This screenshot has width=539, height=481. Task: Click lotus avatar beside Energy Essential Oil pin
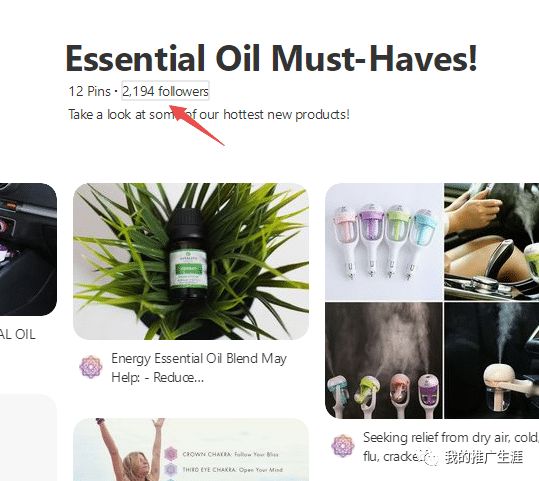pyautogui.click(x=91, y=367)
